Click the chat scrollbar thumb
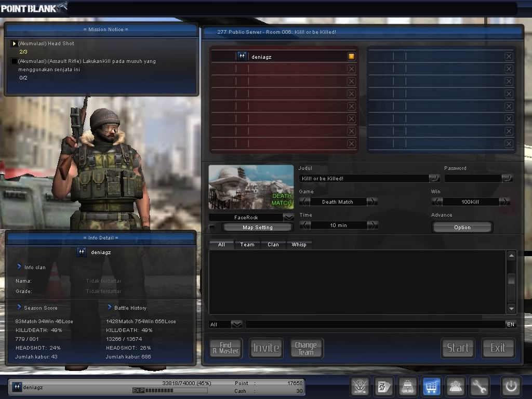Screen dimensions: 532x399 pos(511,280)
